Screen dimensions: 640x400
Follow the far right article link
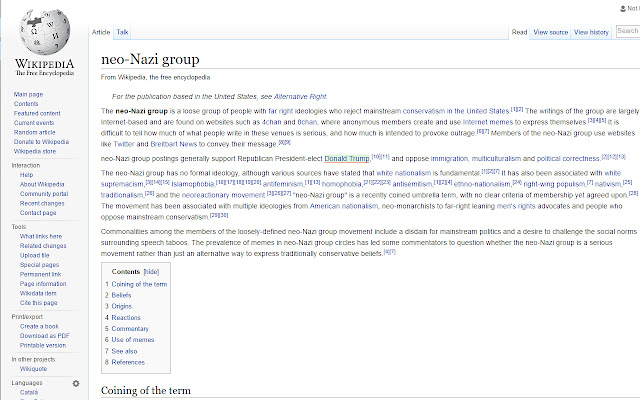280,111
